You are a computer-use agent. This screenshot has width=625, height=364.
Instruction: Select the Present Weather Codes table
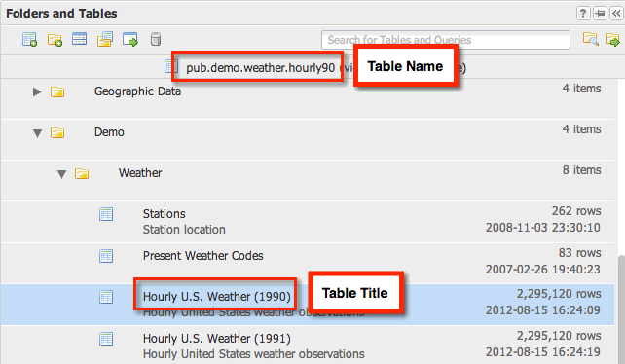coord(307,263)
